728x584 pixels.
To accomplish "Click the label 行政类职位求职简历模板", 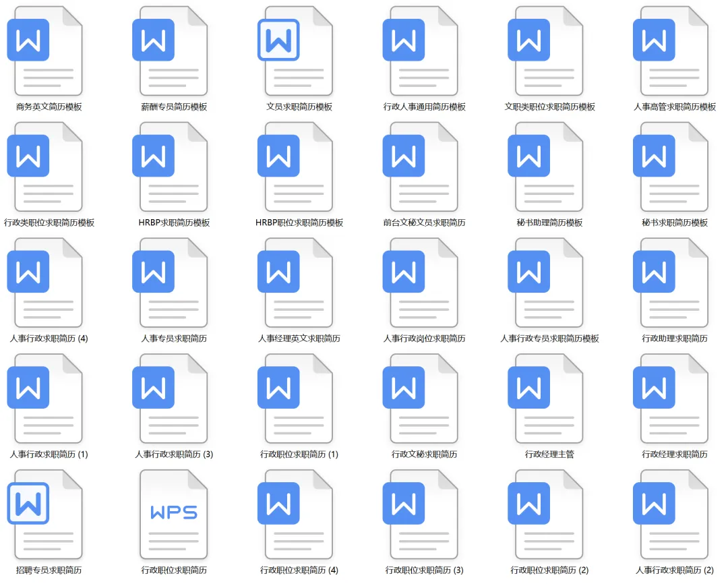I will tap(49, 223).
